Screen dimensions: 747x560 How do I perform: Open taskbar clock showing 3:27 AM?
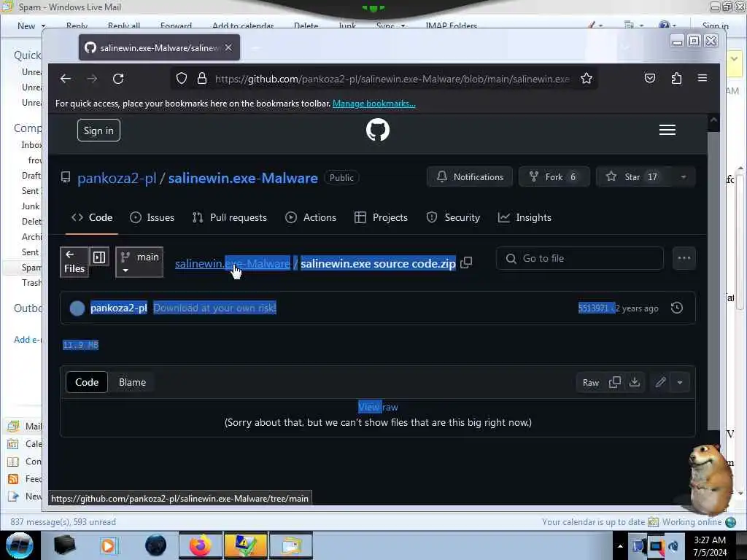pos(710,546)
